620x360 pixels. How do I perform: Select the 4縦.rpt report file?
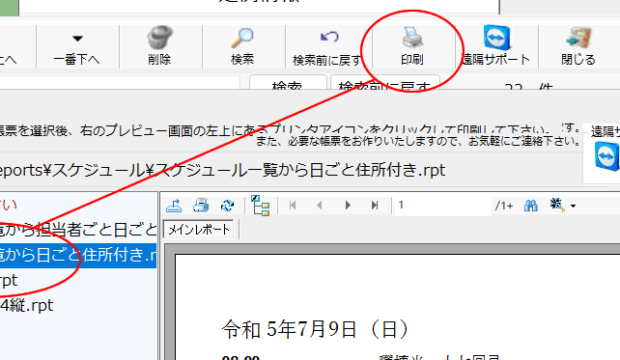point(27,305)
